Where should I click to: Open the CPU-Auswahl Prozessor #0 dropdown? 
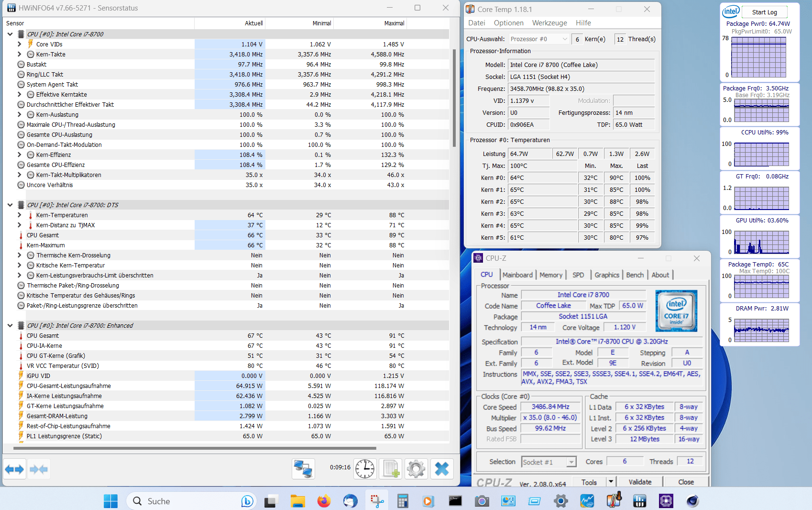point(538,39)
